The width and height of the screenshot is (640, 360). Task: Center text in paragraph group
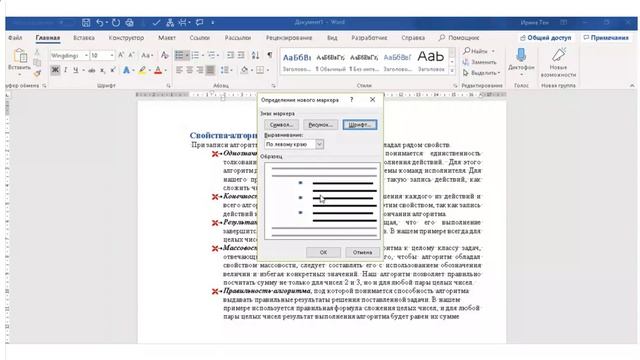(x=189, y=70)
